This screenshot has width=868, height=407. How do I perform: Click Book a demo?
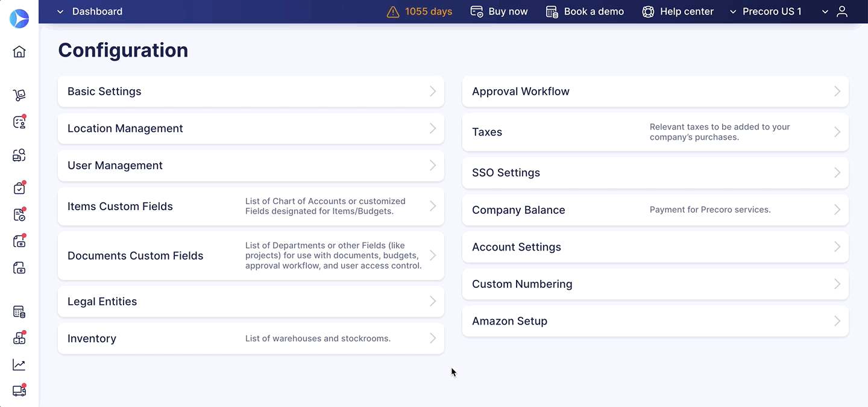585,11
